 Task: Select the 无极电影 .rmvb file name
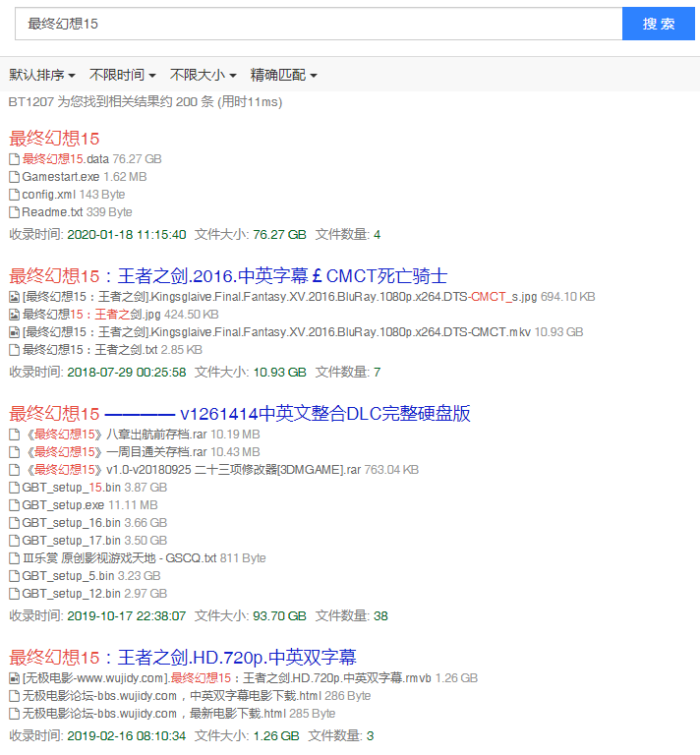[227, 678]
